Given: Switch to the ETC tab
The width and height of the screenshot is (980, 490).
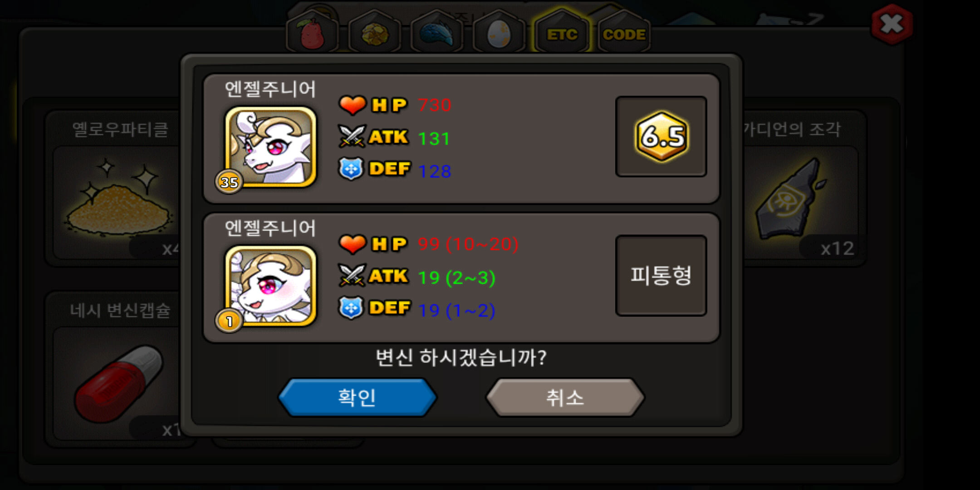Looking at the screenshot, I should tap(562, 33).
